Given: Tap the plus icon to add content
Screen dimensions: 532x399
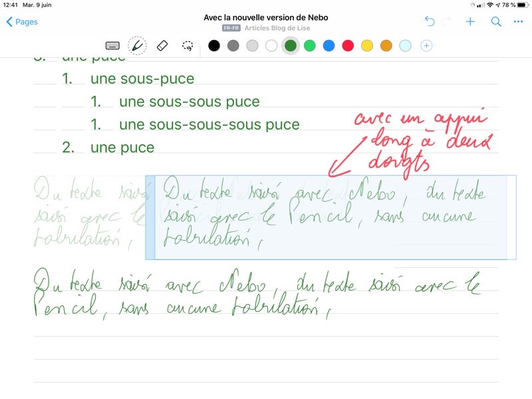Looking at the screenshot, I should point(470,22).
